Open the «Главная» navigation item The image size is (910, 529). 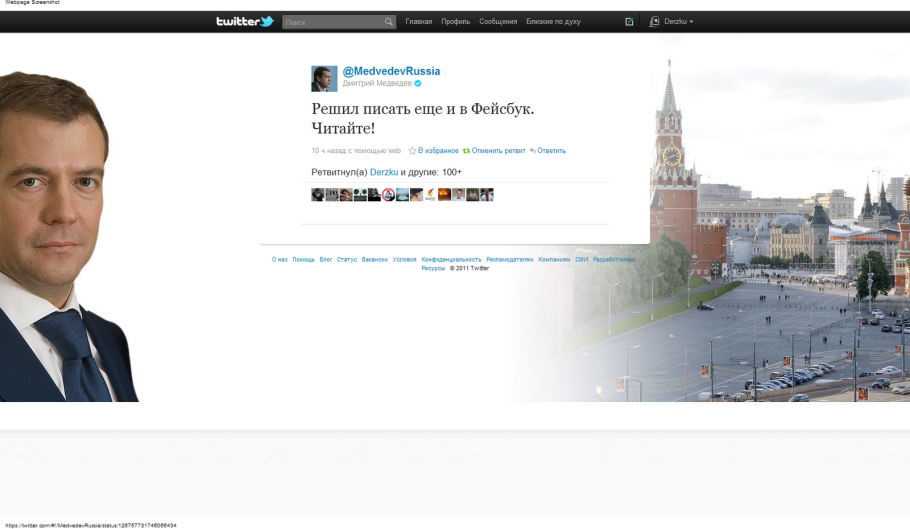pyautogui.click(x=419, y=21)
